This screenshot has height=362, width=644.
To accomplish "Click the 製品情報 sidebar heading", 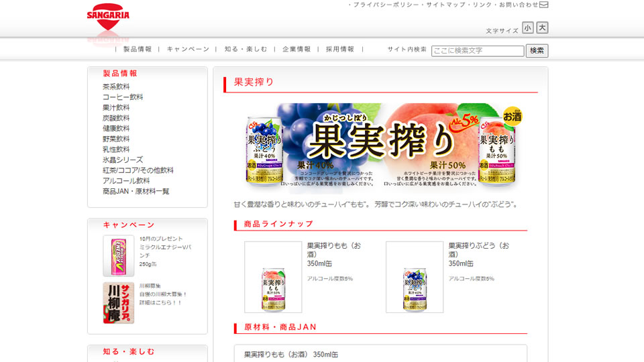I will [x=120, y=74].
